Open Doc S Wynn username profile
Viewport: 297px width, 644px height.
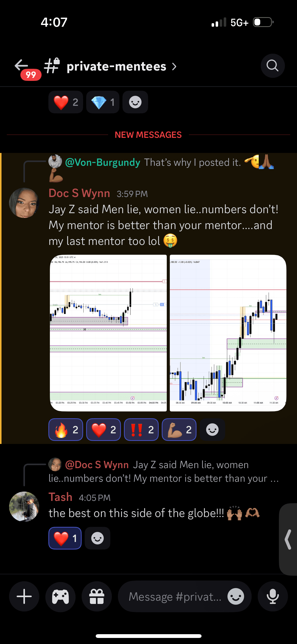[79, 193]
